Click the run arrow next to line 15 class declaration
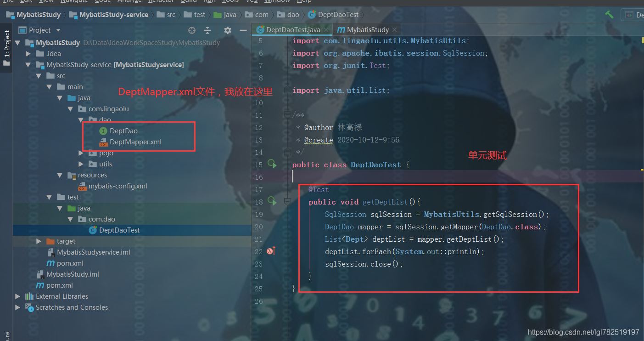Image resolution: width=644 pixels, height=341 pixels. click(x=272, y=164)
